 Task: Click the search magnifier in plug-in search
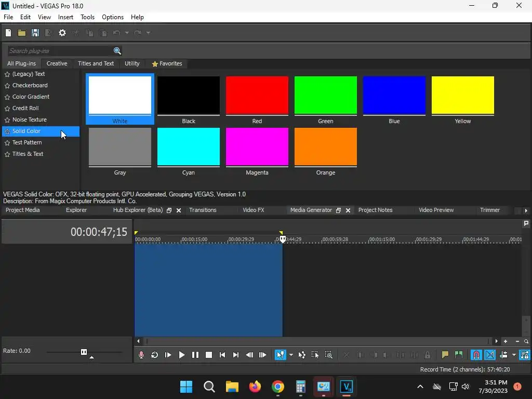click(x=117, y=51)
